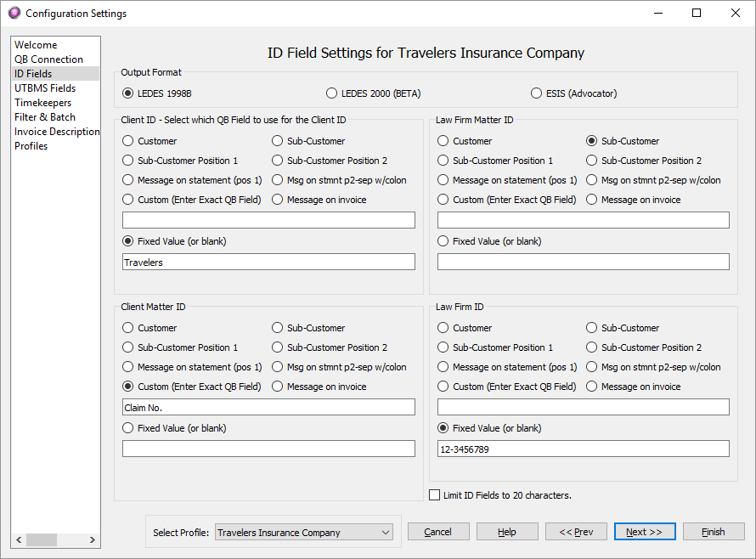Select Fixed Value option under Client ID

[174, 241]
